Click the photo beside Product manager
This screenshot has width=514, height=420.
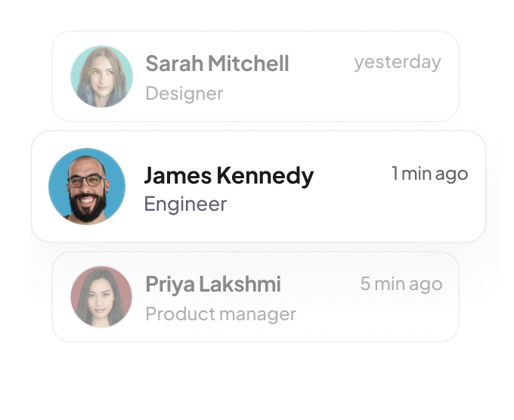(101, 296)
